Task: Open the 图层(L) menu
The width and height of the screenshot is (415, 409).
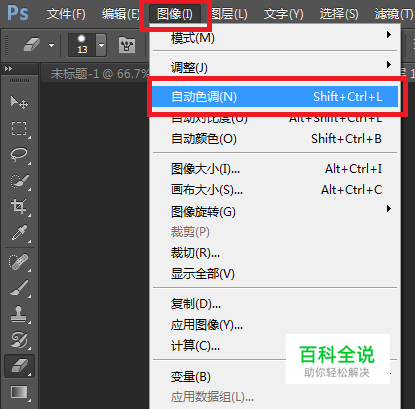Action: (x=229, y=14)
